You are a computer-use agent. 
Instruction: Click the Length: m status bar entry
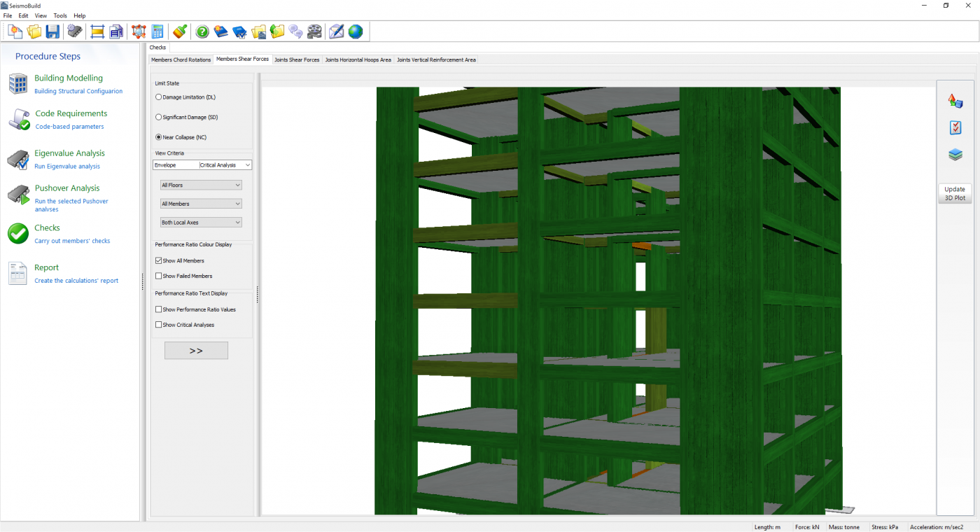pos(767,527)
